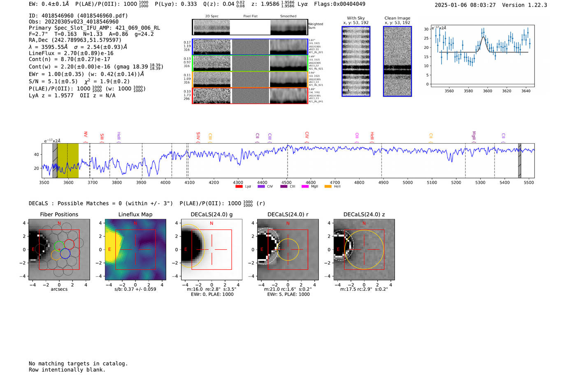Select the red Lyα legend swatch
Viewport: 576px width, 392px height.
click(239, 186)
